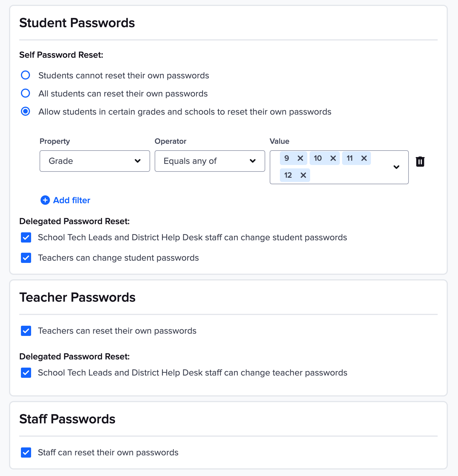
Task: Uncheck 'Teachers can reset their own passwords'
Action: pos(26,331)
